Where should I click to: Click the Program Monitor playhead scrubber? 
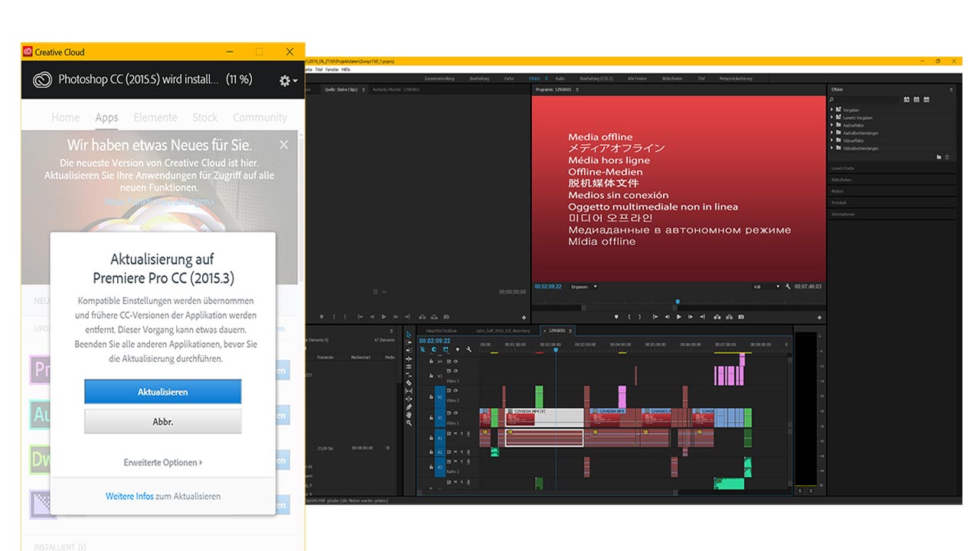(x=677, y=302)
